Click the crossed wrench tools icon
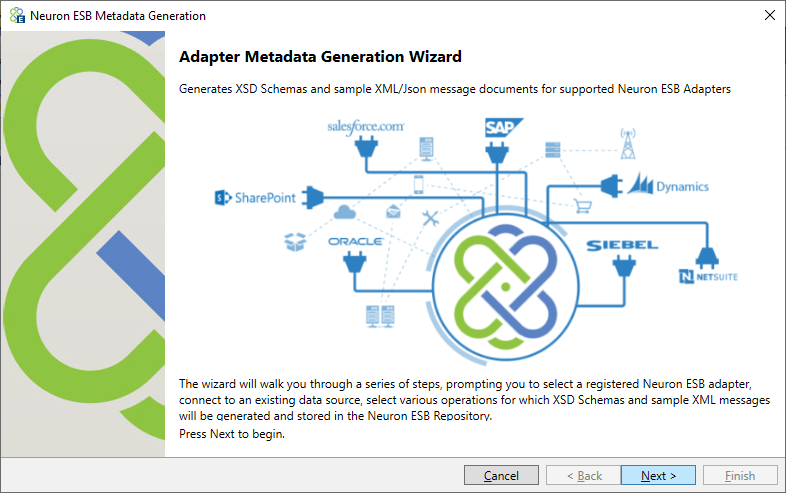 (430, 218)
